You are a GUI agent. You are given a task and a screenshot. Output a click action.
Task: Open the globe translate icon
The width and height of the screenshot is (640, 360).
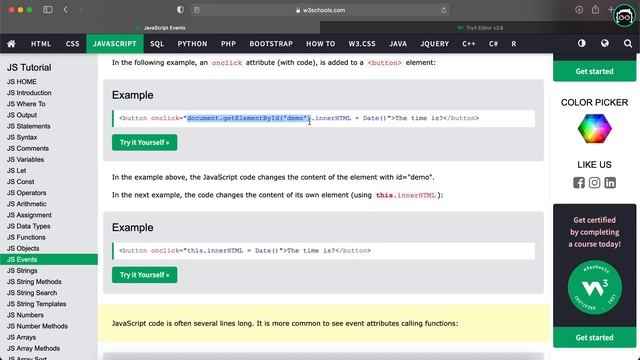pos(605,43)
